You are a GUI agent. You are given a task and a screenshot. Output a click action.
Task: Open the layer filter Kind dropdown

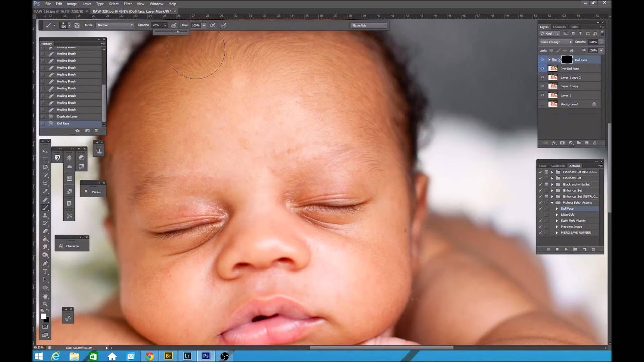pos(550,34)
